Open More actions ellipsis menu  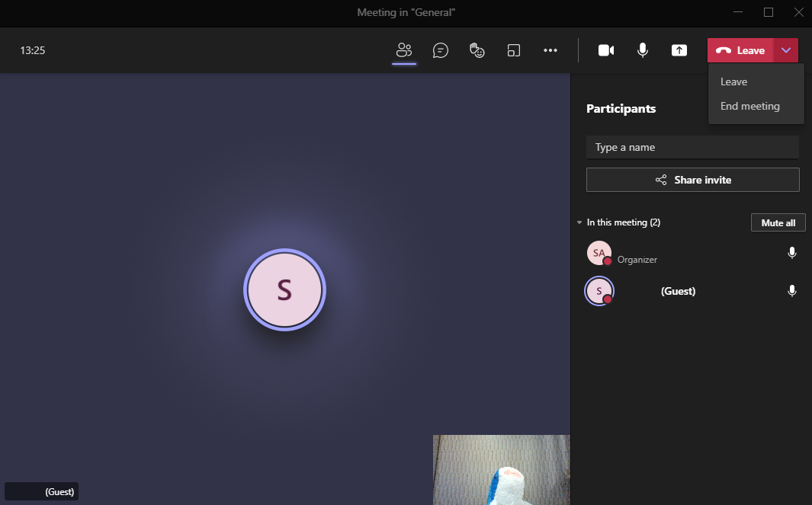(550, 50)
